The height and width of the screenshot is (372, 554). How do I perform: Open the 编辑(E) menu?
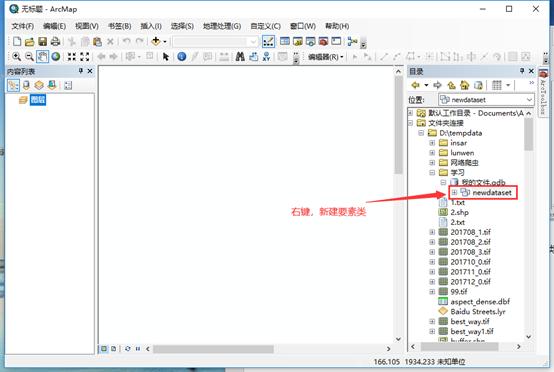[x=54, y=26]
